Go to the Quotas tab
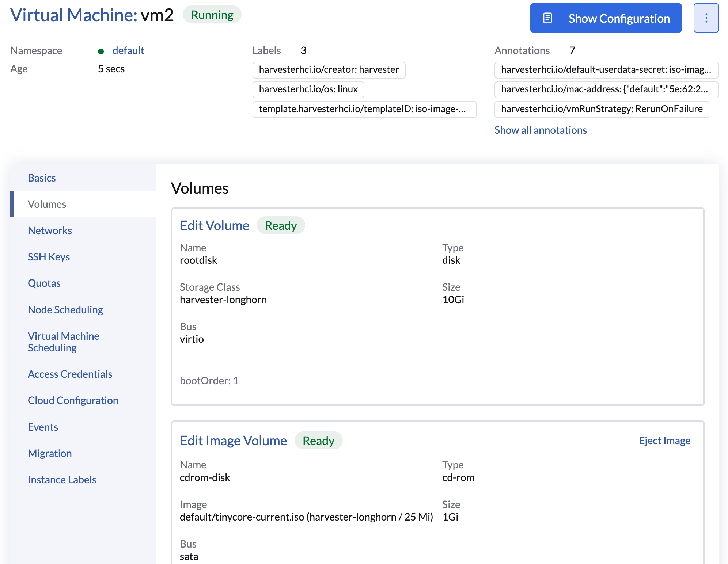Viewport: 728px width, 564px height. 44,283
